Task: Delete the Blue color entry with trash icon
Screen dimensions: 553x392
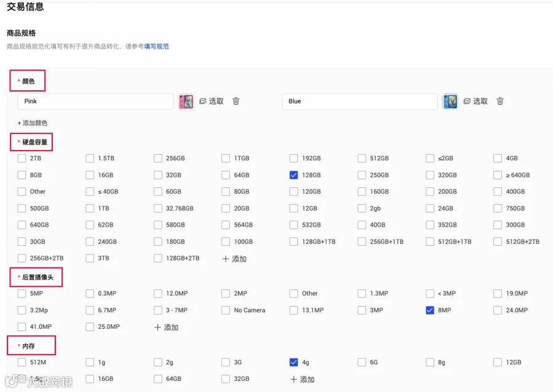Action: (x=500, y=101)
